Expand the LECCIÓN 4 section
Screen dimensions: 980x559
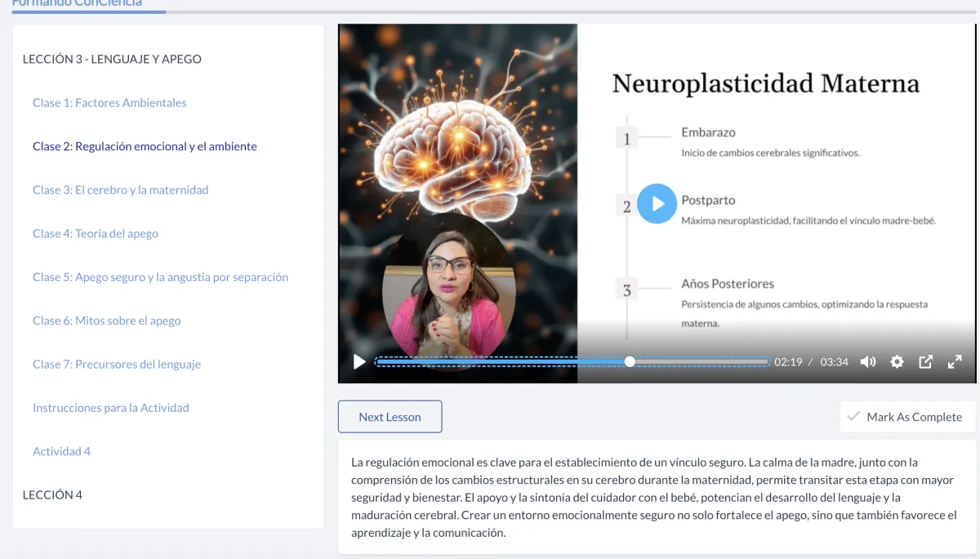52,494
